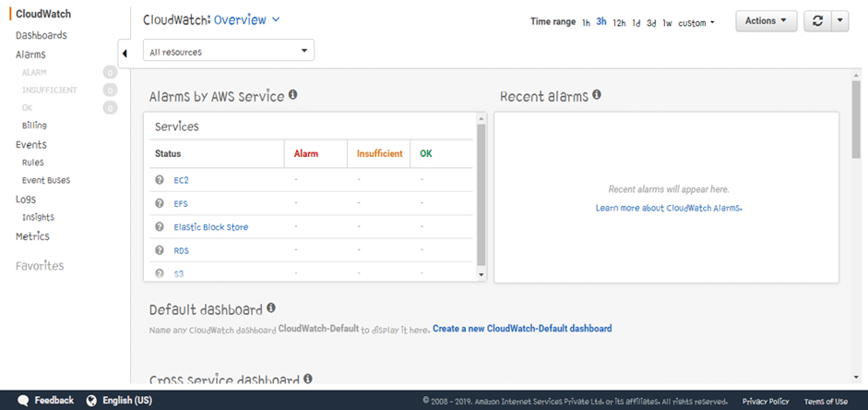Click the OK count badge in sidebar
Image resolution: width=868 pixels, height=410 pixels.
click(110, 108)
